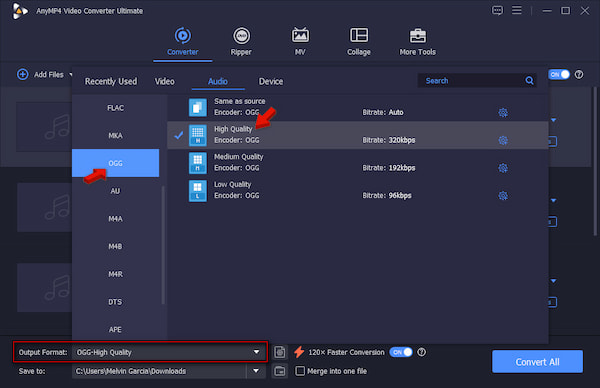The image size is (600, 388).
Task: Open custom profile icon beside Output Format
Action: tap(280, 352)
